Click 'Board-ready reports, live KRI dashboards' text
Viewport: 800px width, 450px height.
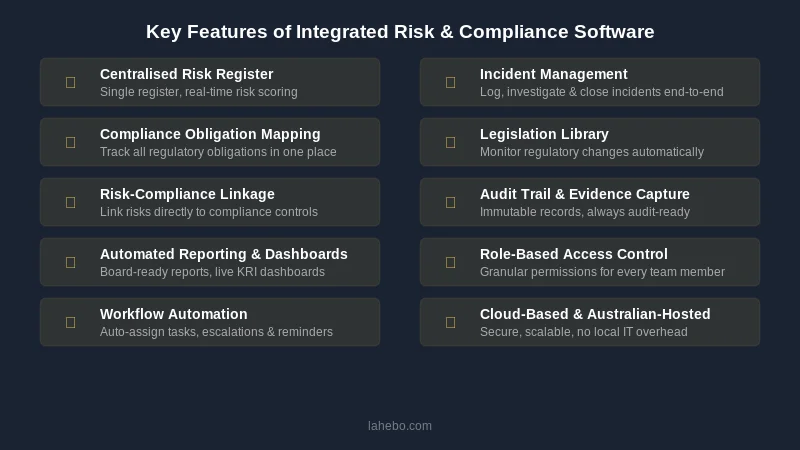tap(212, 272)
